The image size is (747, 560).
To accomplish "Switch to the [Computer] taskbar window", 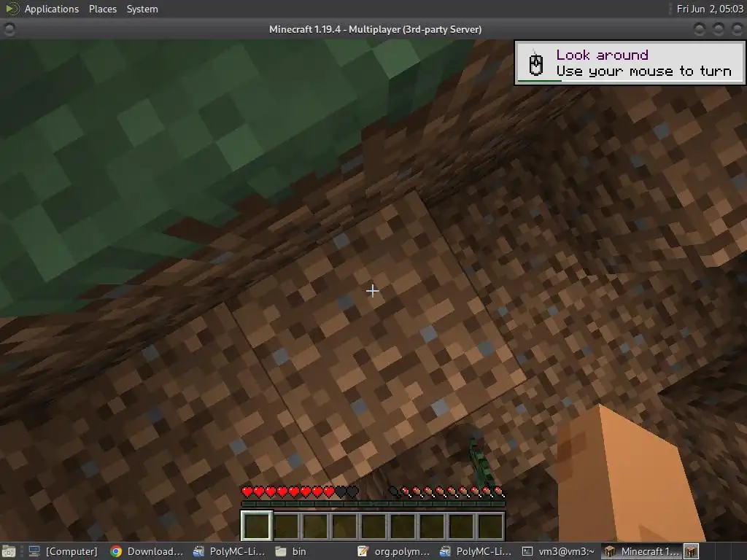I will pyautogui.click(x=63, y=551).
